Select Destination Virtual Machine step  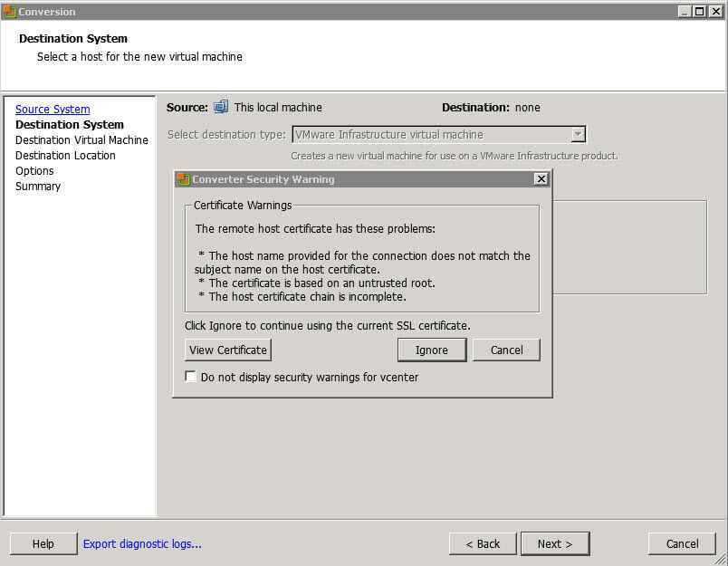(81, 140)
